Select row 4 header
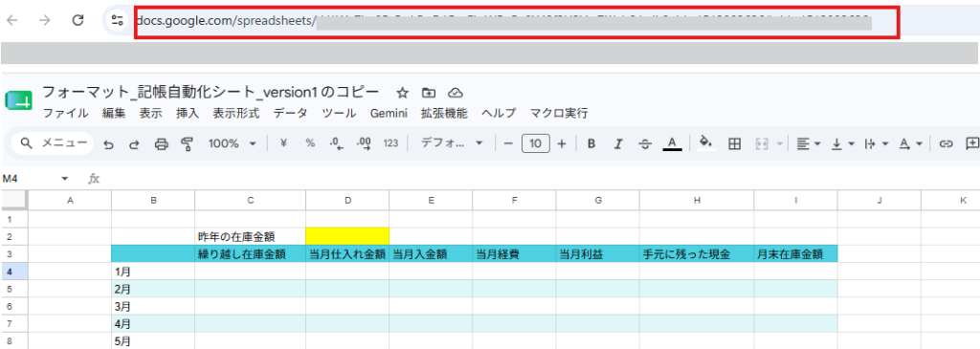This screenshot has width=980, height=349. (13, 272)
